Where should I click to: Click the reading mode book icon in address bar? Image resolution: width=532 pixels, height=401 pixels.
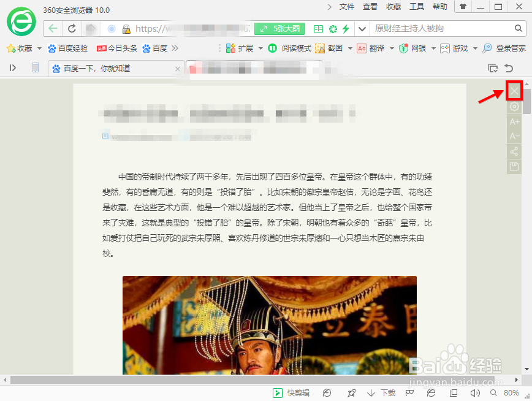318,29
